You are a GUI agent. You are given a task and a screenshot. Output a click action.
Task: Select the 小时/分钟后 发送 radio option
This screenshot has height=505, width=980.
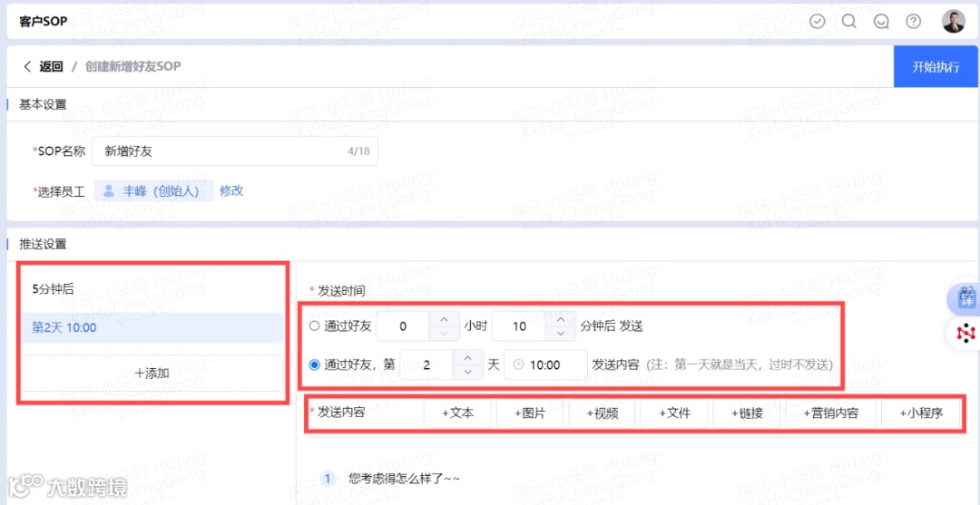[314, 325]
